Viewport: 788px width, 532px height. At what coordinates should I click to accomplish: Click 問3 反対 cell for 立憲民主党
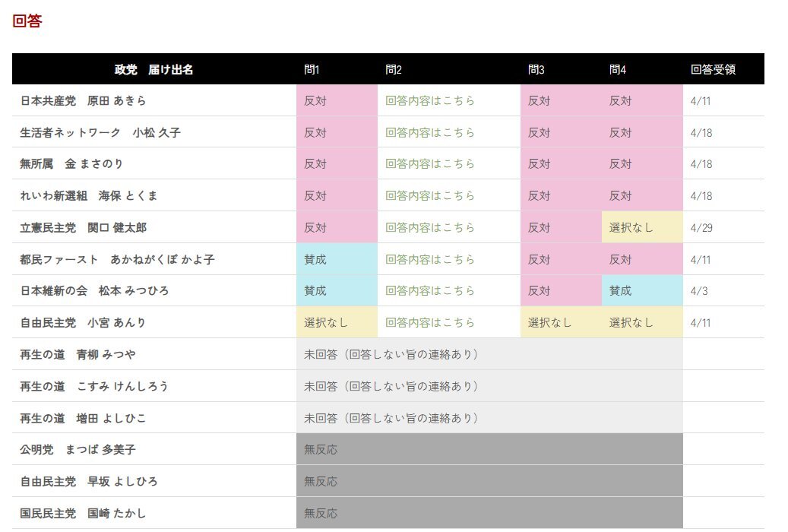(x=562, y=227)
